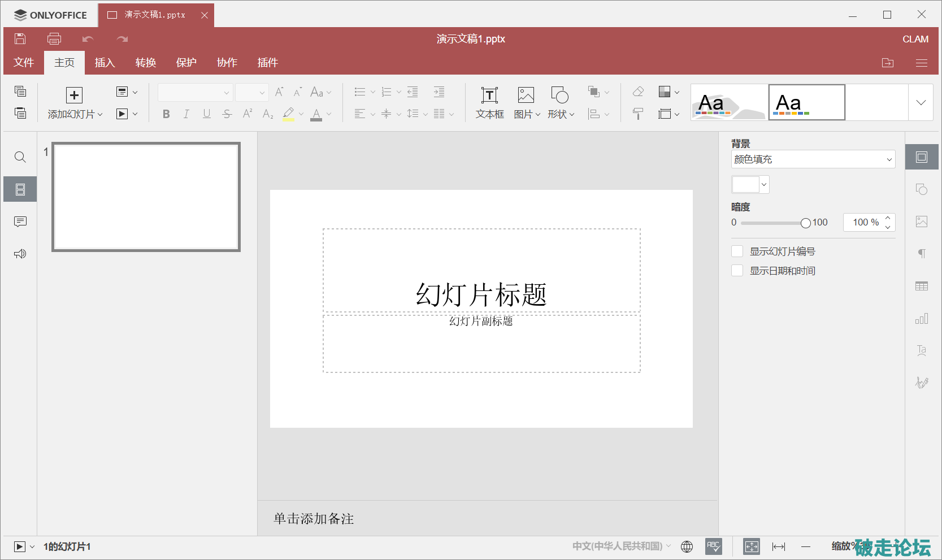Select slide 1 thumbnail

[x=146, y=197]
